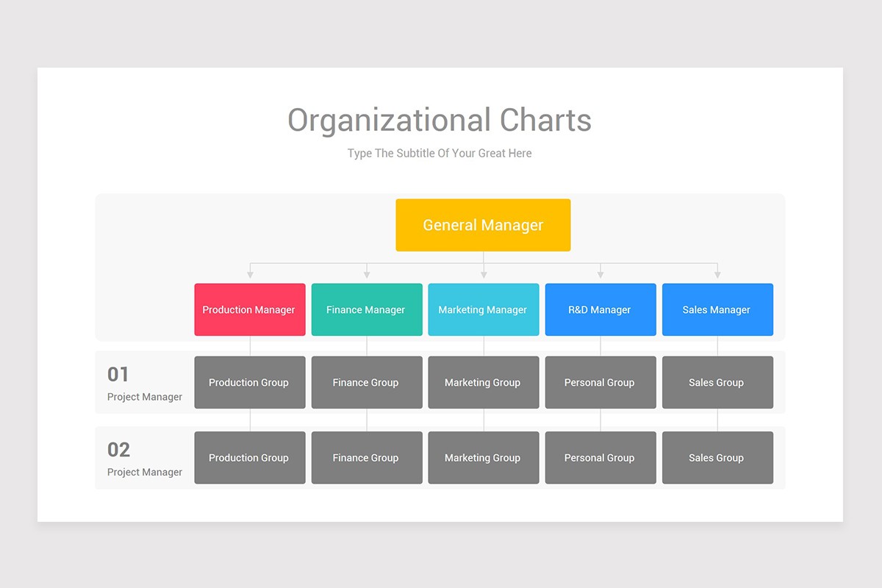Viewport: 882px width, 588px height.
Task: Click Finance Group in row 02
Action: 366,457
